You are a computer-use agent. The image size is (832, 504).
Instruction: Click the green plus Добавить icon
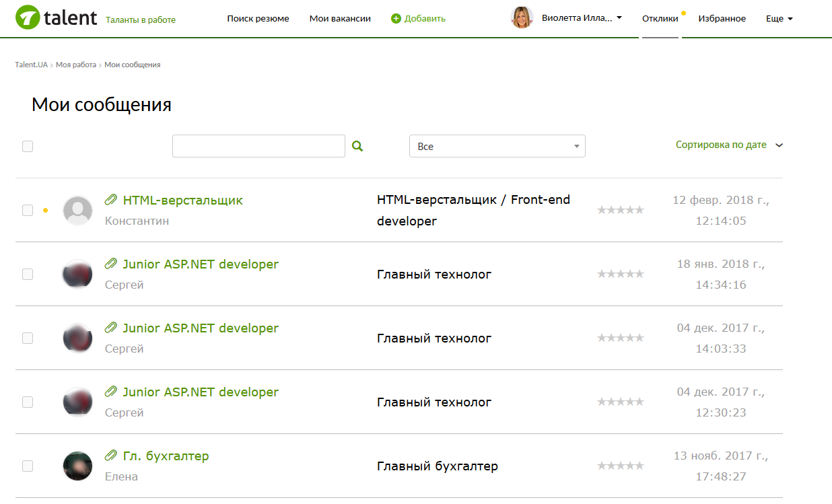pos(396,19)
